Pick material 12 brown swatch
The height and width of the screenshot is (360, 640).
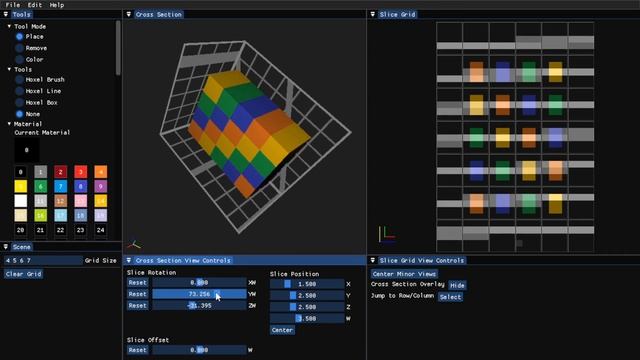(60, 201)
